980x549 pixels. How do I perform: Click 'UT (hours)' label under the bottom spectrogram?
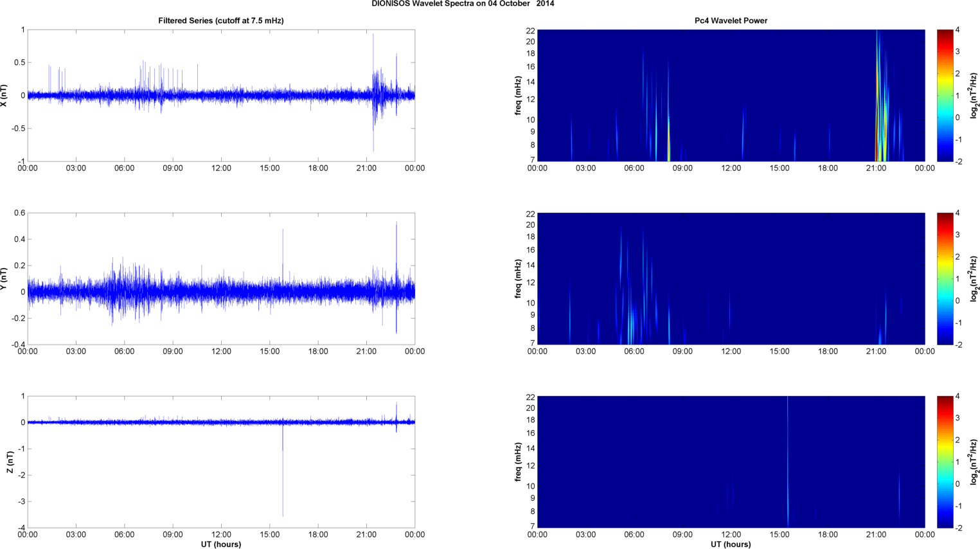(731, 544)
